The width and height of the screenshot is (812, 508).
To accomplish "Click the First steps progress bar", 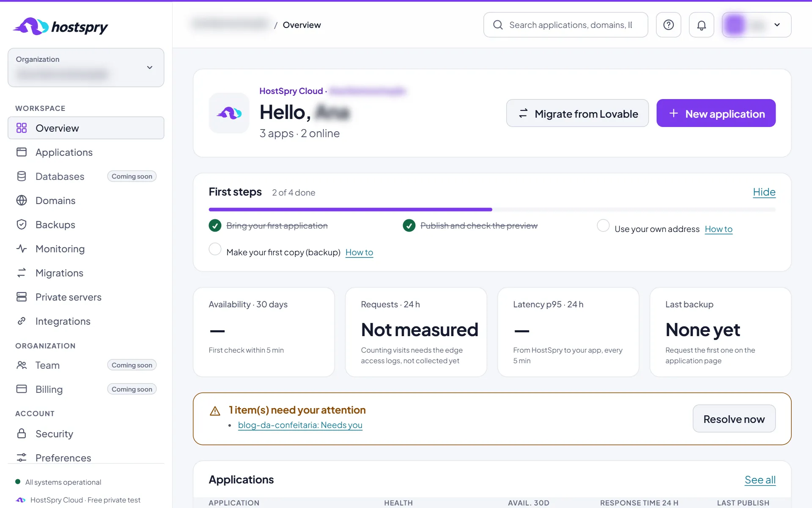I will [x=492, y=210].
